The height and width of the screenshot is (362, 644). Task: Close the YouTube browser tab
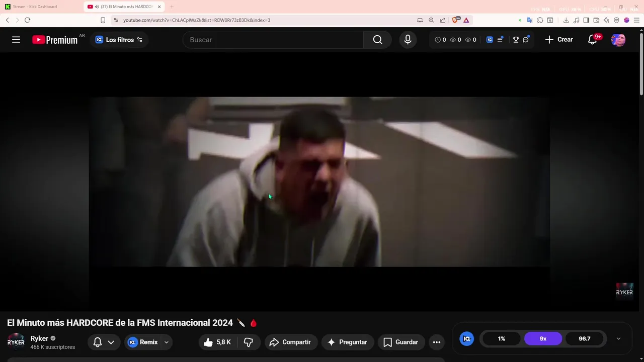click(159, 7)
